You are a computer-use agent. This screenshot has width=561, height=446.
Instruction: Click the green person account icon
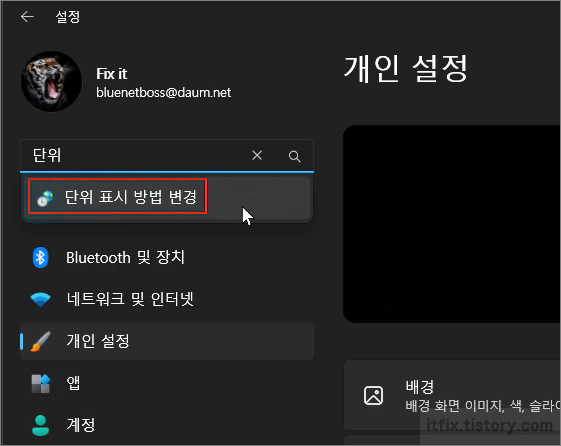click(40, 425)
